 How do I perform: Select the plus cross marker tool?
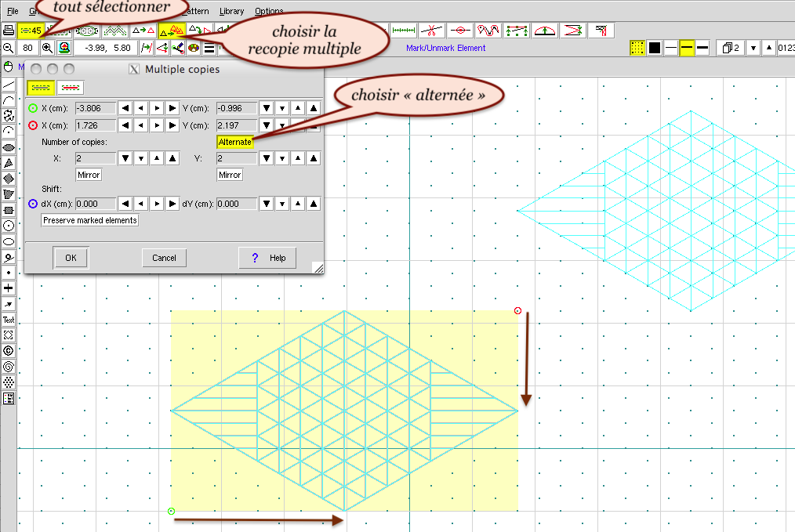point(9,288)
